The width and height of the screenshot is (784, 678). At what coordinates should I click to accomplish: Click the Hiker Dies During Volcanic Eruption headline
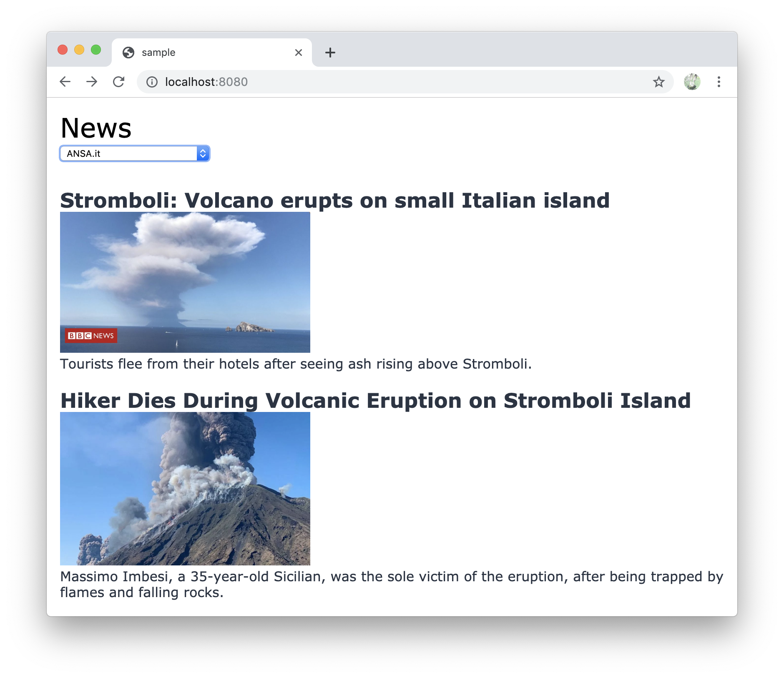pos(375,401)
